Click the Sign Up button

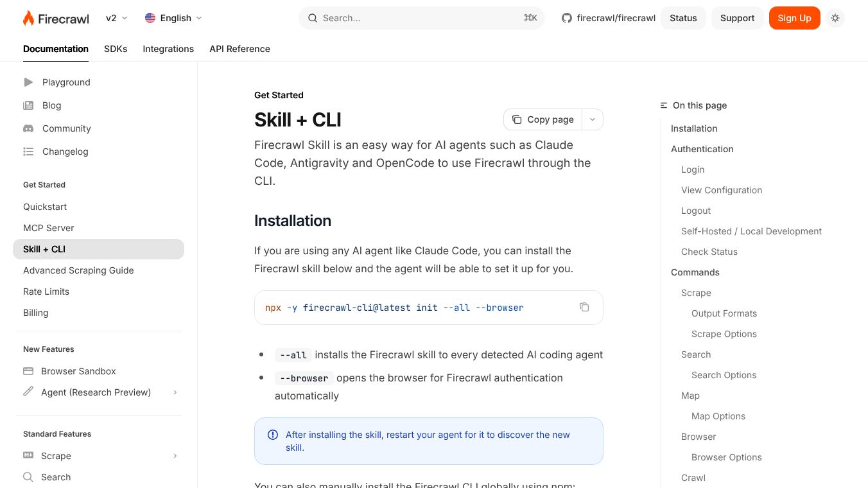point(794,18)
